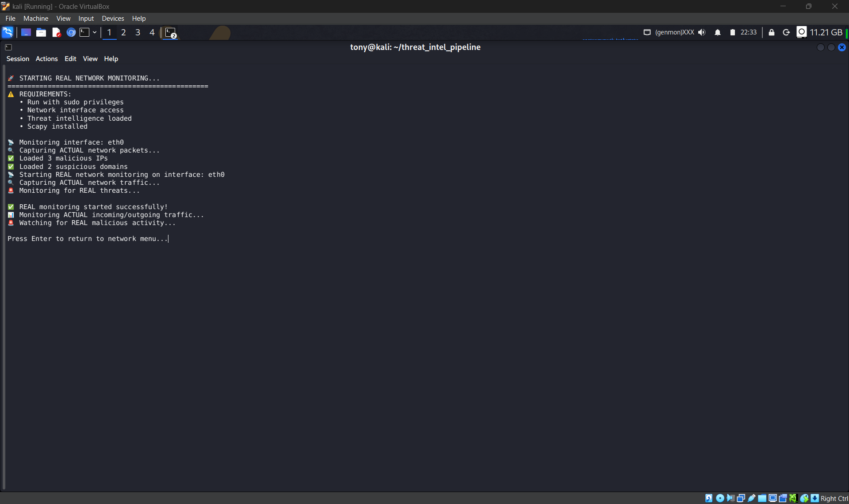Open VirtualBox File menu
This screenshot has width=849, height=504.
(11, 19)
